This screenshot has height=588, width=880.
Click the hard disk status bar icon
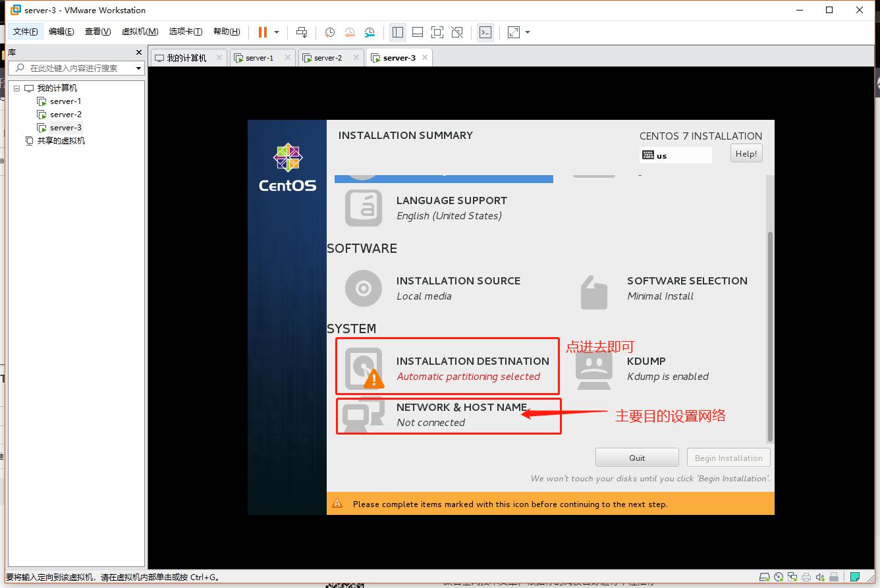(765, 577)
